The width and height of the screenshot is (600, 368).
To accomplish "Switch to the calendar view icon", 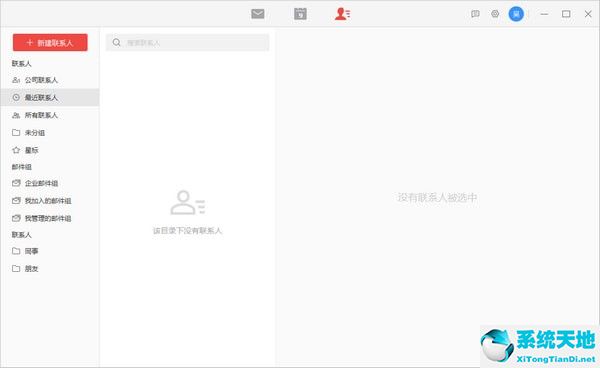I will (300, 14).
